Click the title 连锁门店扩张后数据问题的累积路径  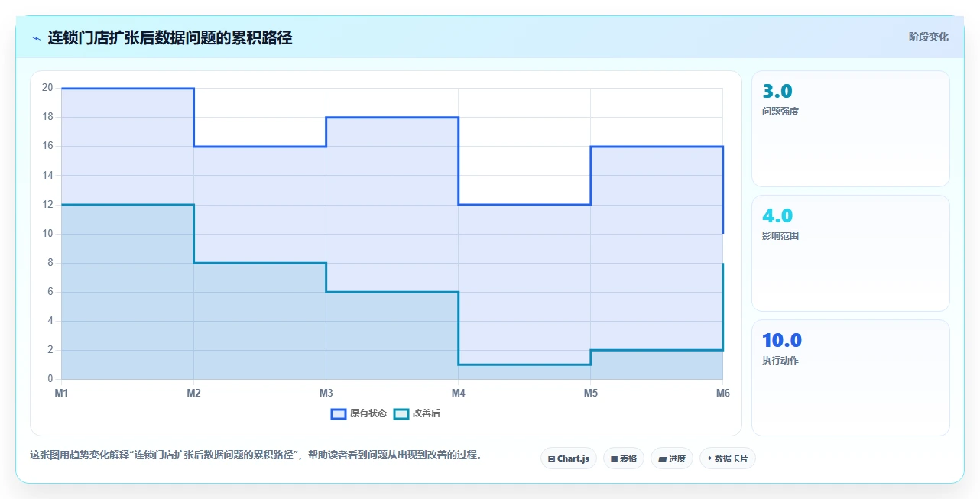[x=170, y=37]
